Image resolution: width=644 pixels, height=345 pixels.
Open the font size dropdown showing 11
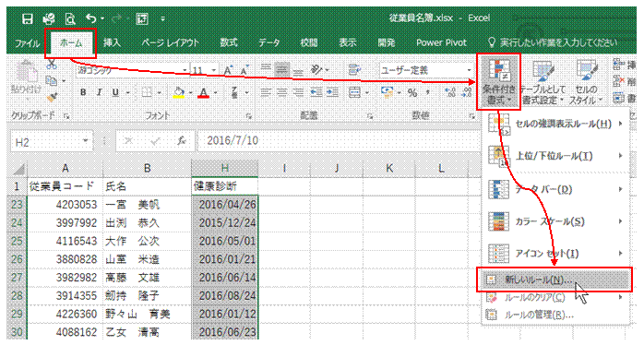coord(213,71)
